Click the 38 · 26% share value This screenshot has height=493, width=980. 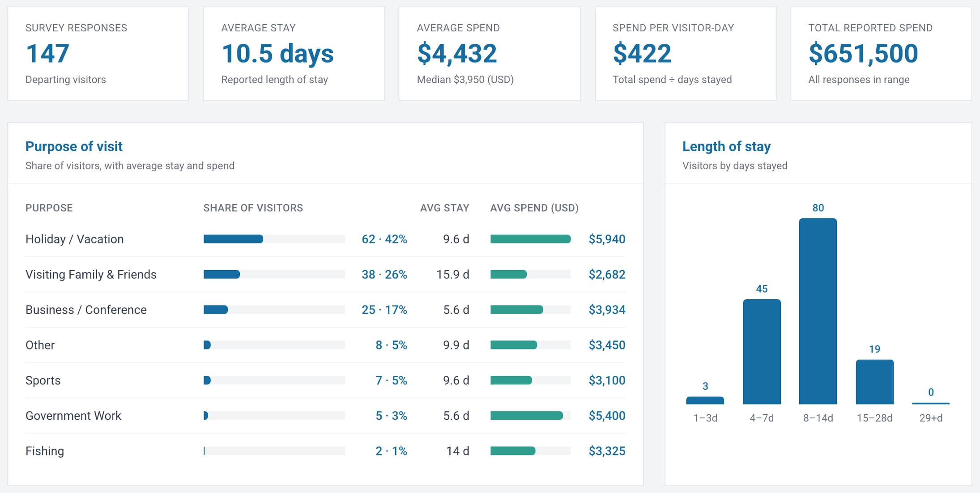coord(384,275)
